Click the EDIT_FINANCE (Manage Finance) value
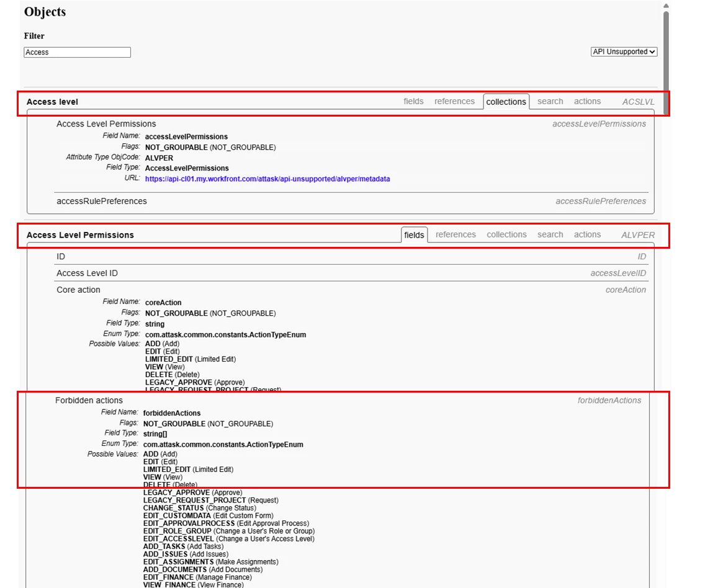The width and height of the screenshot is (713, 588). pyautogui.click(x=197, y=577)
